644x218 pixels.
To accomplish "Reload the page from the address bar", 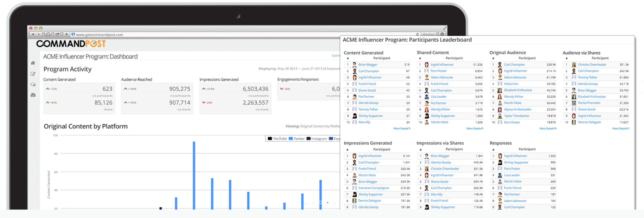I will 417,34.
